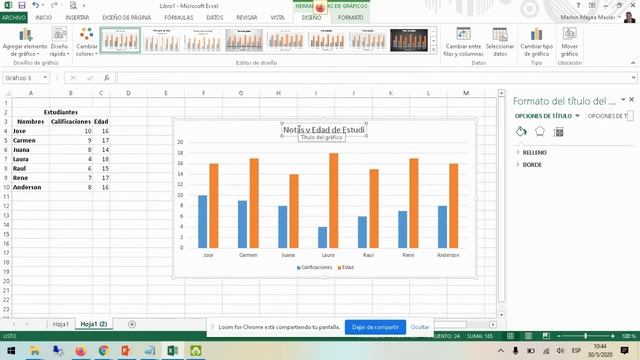Open Firefox from taskbar
This screenshot has height=360, width=640.
[80, 351]
